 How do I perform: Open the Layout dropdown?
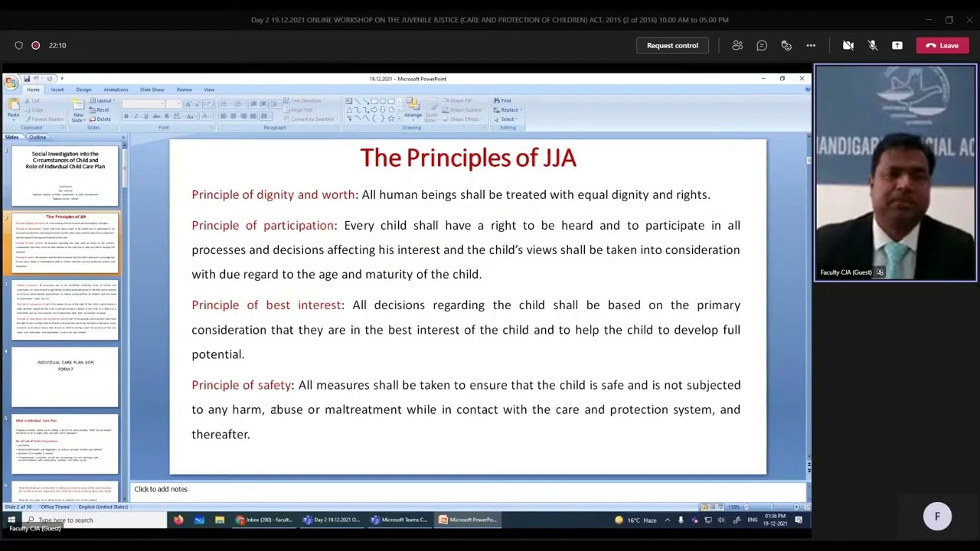tap(103, 101)
